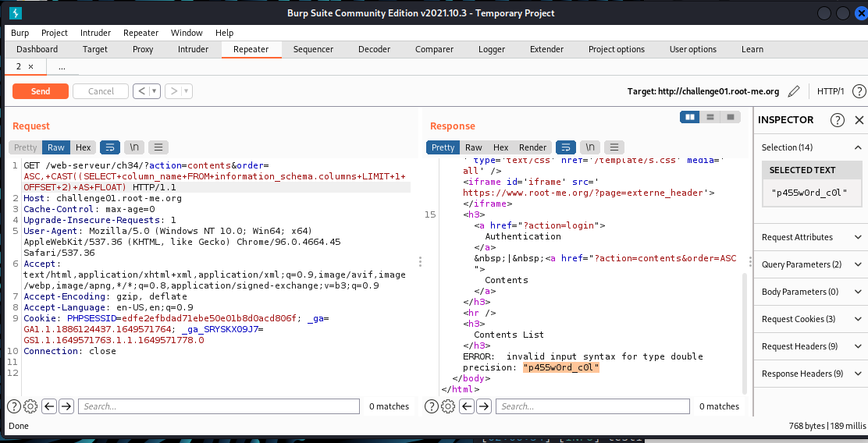Click the Burp Suite lightning logo icon

[15, 12]
